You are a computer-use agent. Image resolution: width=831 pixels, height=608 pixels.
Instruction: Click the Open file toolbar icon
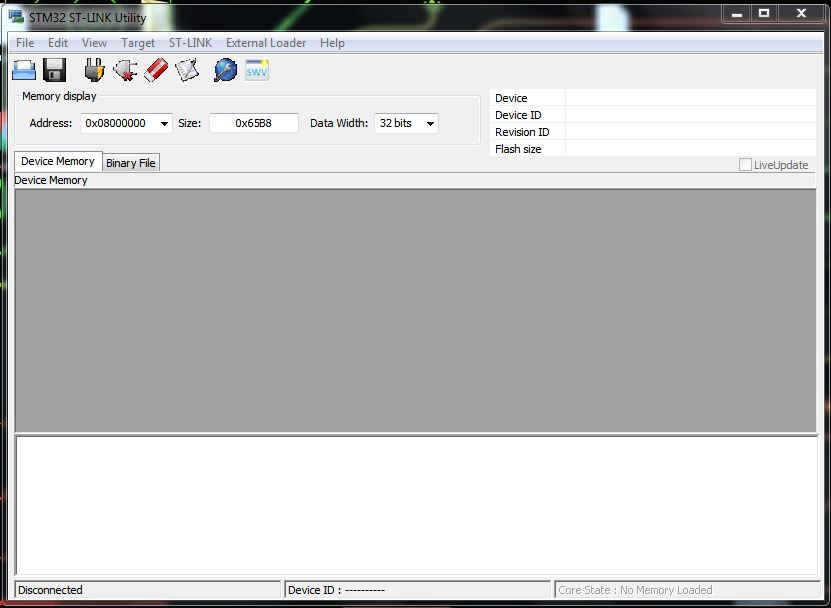(24, 70)
